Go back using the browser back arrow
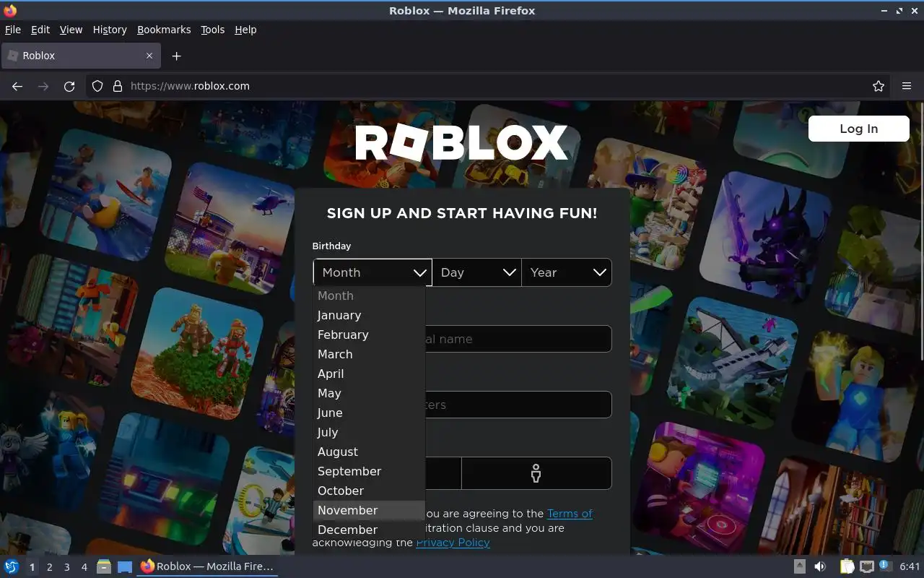Image resolution: width=924 pixels, height=578 pixels. click(x=17, y=86)
